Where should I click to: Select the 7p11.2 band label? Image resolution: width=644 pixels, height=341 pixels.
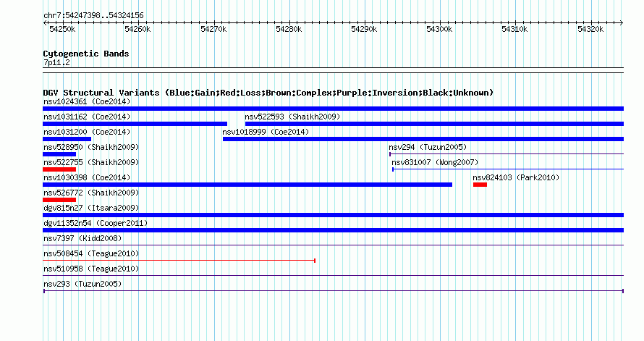(56, 62)
